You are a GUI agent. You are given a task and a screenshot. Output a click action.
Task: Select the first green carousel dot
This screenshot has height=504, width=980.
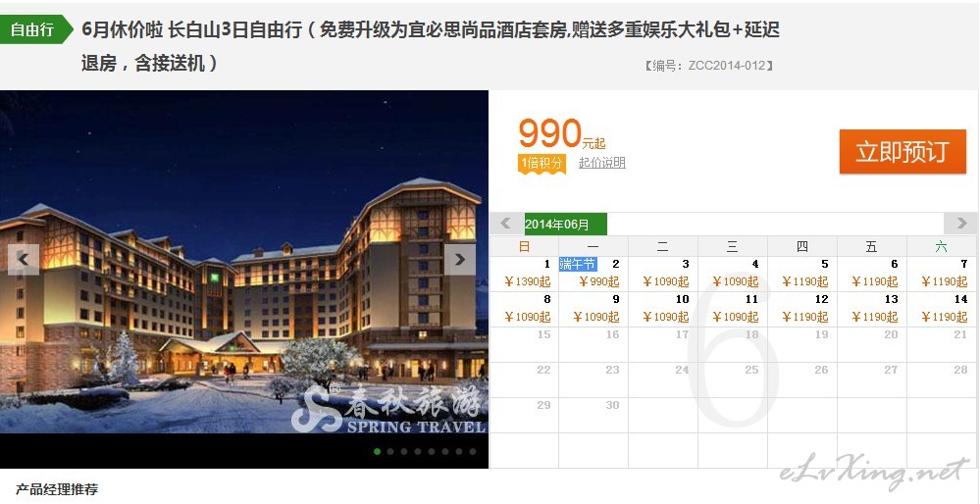tap(377, 451)
